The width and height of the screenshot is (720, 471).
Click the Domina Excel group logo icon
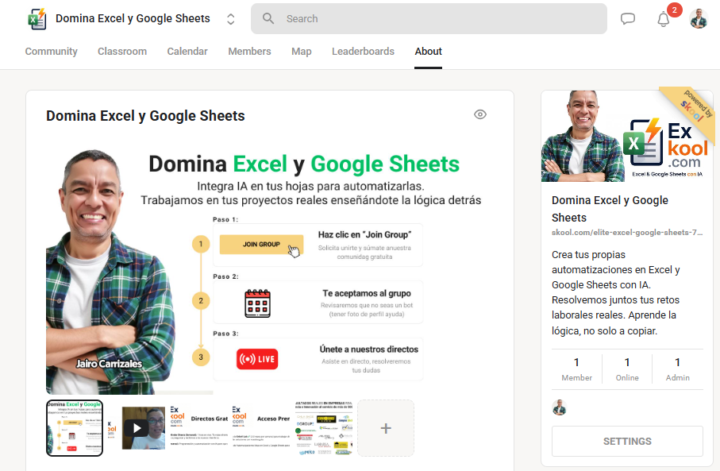click(x=37, y=19)
